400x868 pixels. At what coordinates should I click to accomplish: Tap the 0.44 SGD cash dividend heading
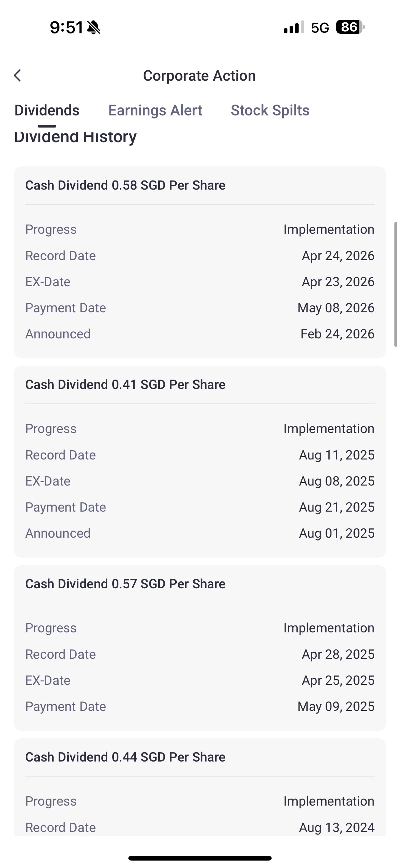pos(125,757)
